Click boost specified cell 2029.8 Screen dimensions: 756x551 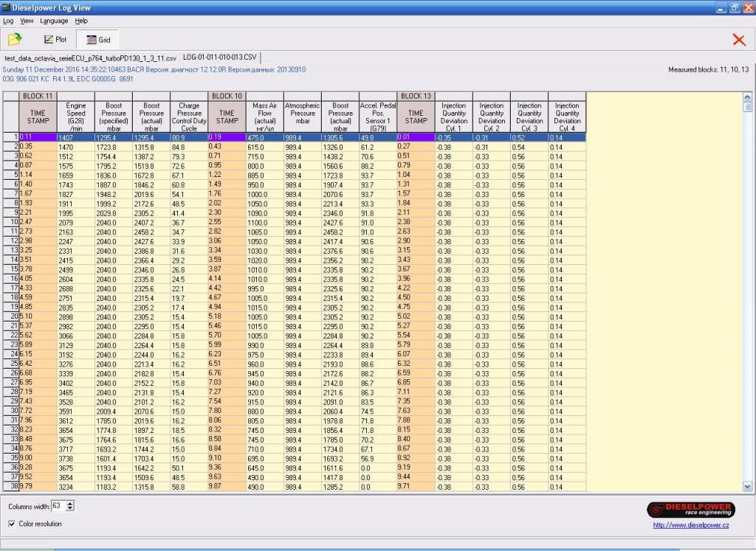click(113, 213)
